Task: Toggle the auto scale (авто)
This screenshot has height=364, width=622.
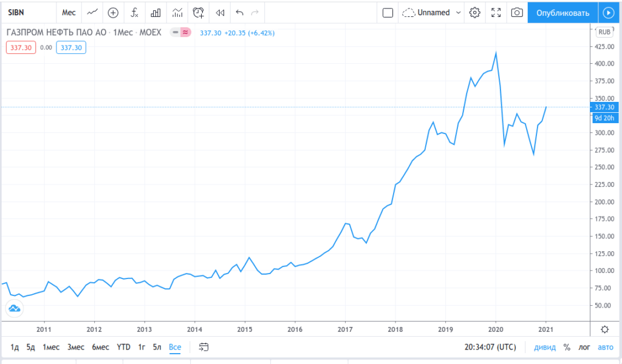Action: [x=605, y=347]
